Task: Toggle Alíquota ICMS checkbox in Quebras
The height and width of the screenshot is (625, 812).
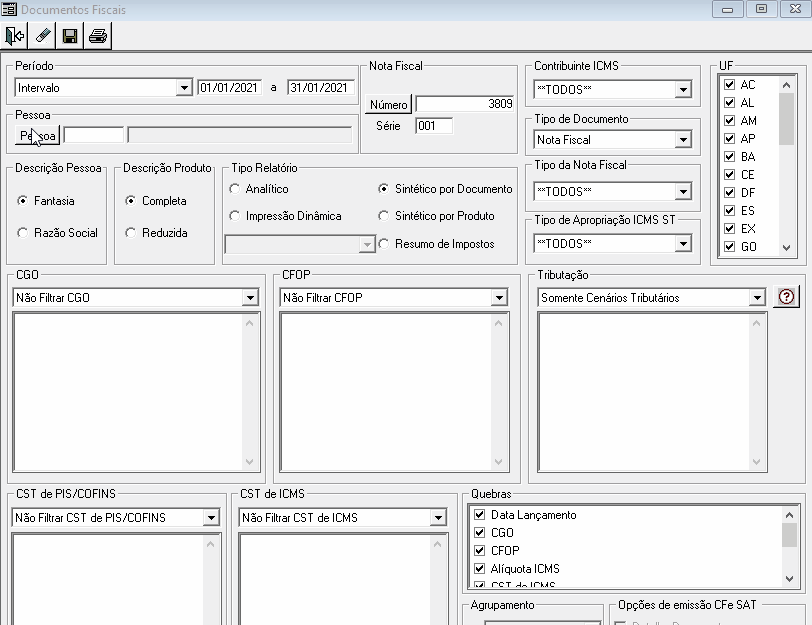Action: 480,568
